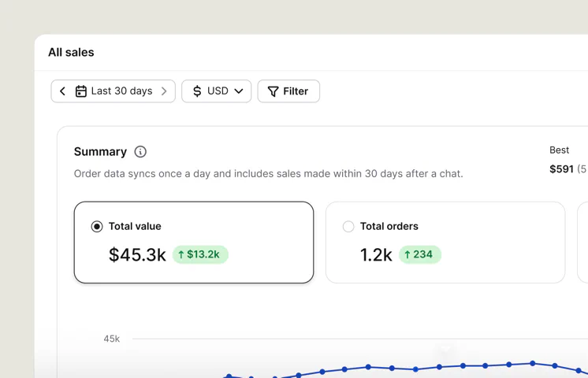Click the All sales page title
This screenshot has width=588, height=378.
coord(71,52)
